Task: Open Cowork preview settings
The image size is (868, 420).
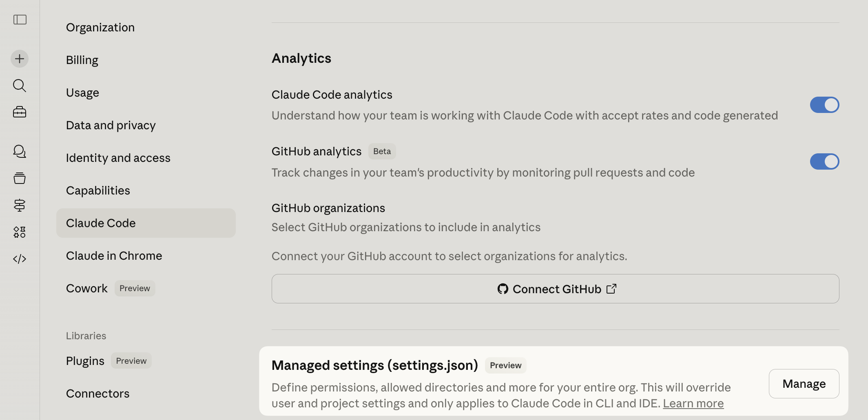Action: (x=87, y=288)
